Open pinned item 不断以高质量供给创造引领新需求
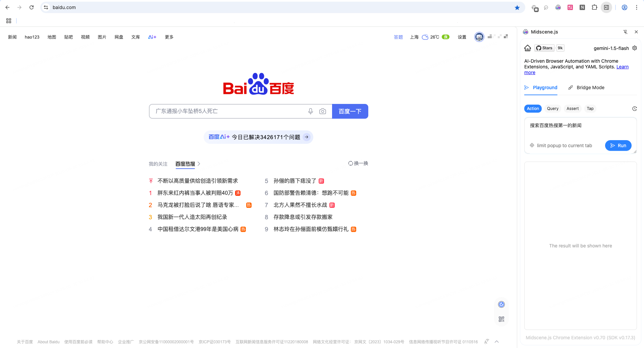This screenshot has width=644, height=348. pyautogui.click(x=198, y=181)
